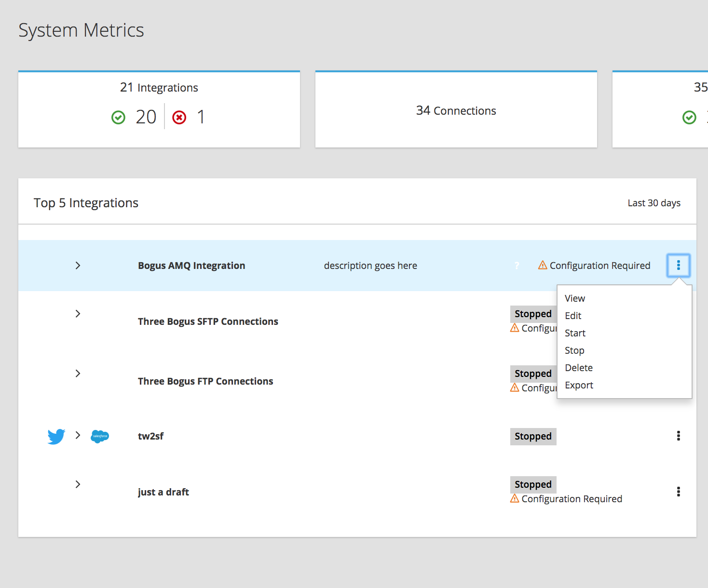Click the Salesforce cloud icon on tw2sf row
The width and height of the screenshot is (708, 588).
tap(100, 436)
